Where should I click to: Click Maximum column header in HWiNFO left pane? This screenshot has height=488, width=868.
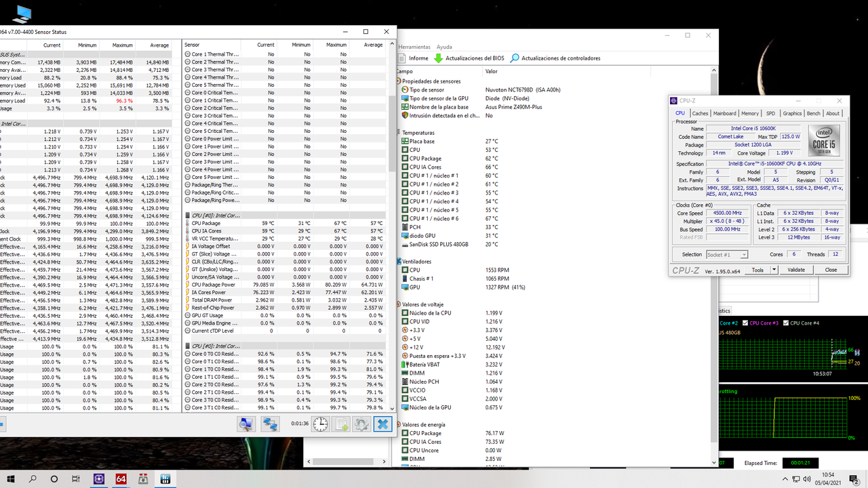117,45
